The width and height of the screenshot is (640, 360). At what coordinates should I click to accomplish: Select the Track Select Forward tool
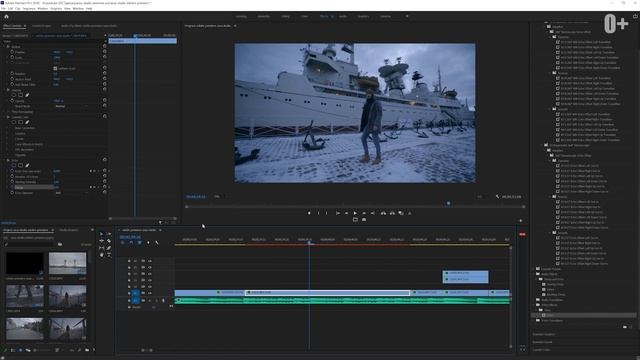[x=109, y=234]
